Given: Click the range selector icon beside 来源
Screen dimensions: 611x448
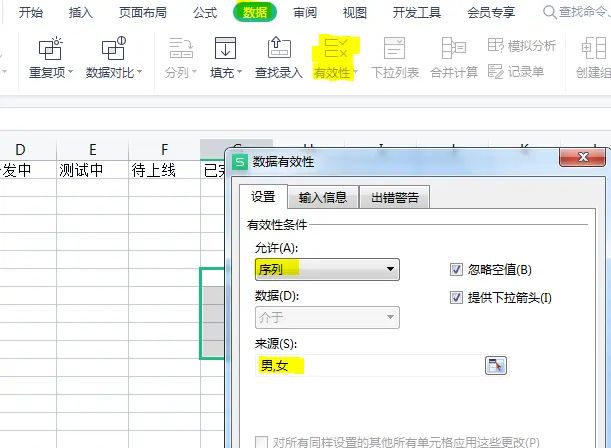Looking at the screenshot, I should click(x=496, y=365).
